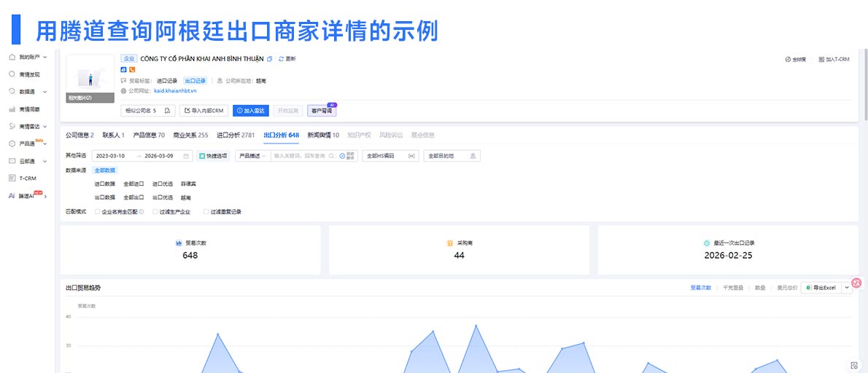868x373 pixels.
Task: Click the info icon next to 企业名完全匹配
Action: pos(142,212)
